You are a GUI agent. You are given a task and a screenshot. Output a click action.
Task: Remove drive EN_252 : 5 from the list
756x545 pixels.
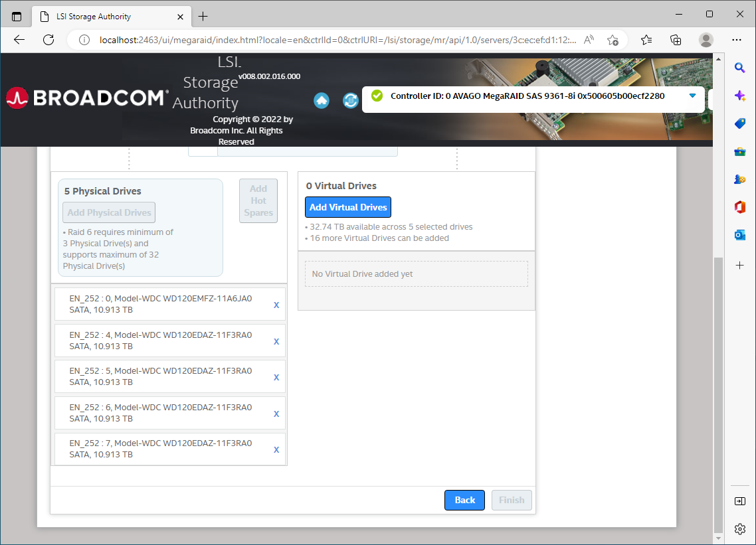276,377
